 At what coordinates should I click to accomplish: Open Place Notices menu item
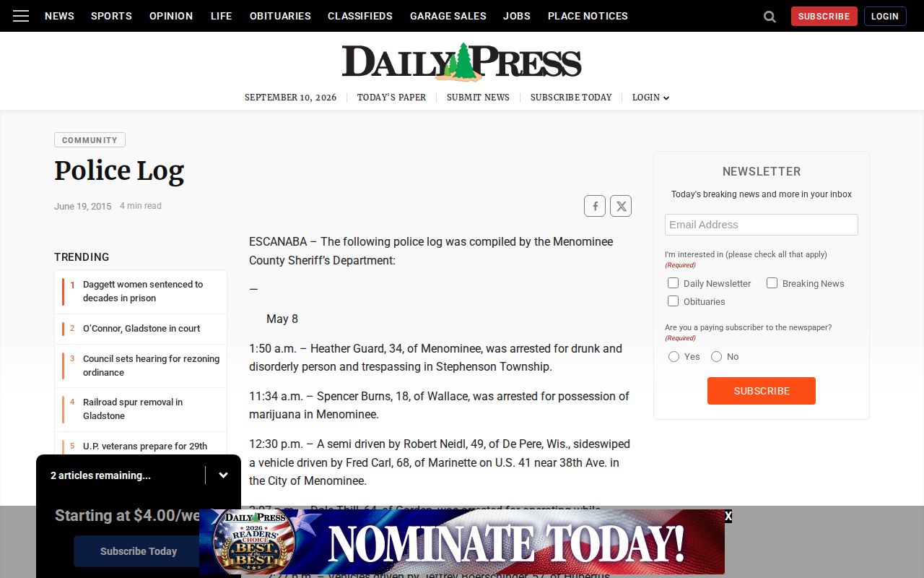588,16
